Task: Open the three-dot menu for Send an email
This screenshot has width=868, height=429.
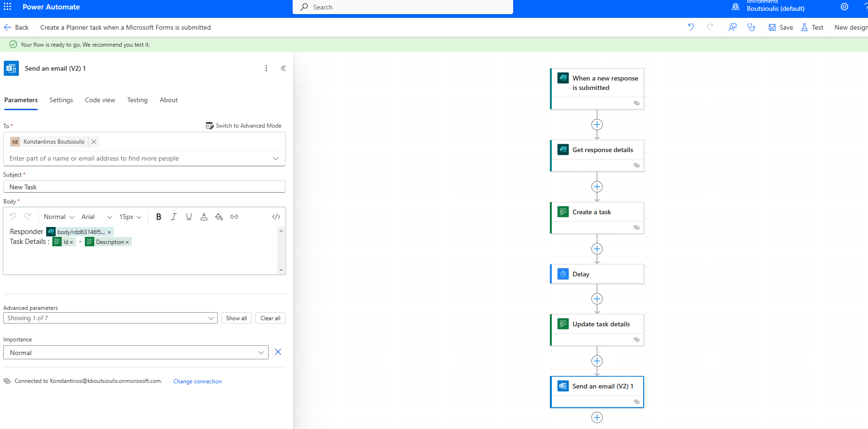Action: tap(266, 68)
